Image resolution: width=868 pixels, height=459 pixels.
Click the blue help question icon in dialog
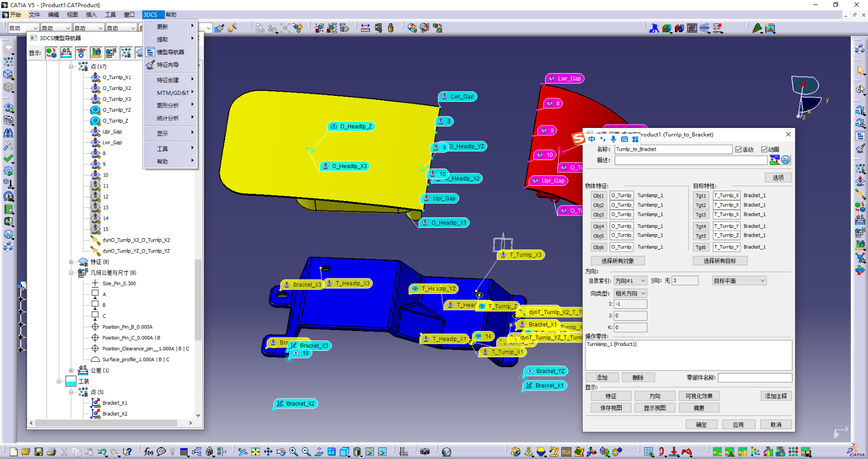786,160
